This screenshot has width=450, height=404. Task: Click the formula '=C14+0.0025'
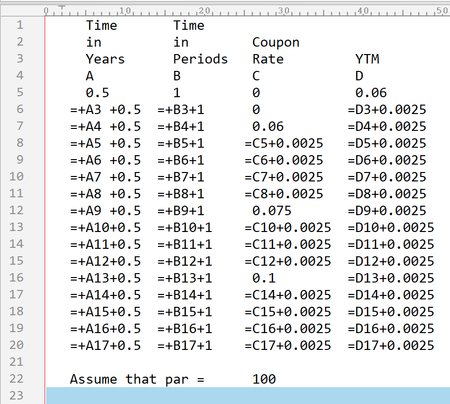coord(288,295)
